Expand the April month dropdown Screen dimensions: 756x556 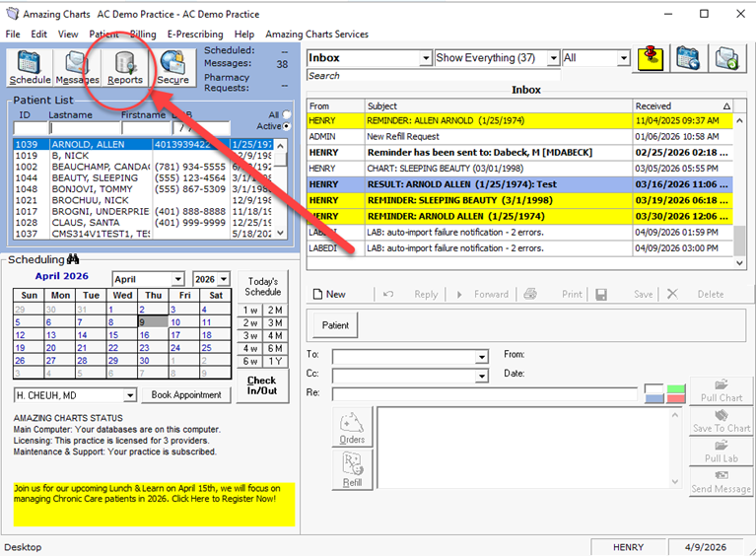click(177, 279)
